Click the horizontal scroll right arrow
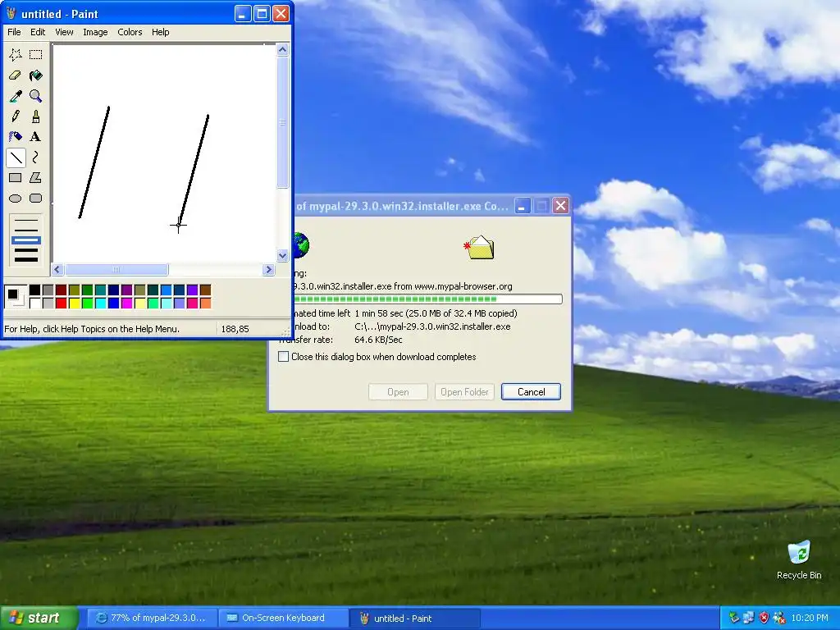This screenshot has width=840, height=630. tap(269, 269)
